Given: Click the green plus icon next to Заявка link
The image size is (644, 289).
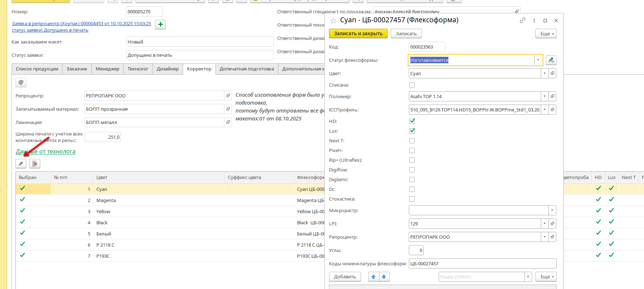Looking at the screenshot, I should (x=160, y=24).
